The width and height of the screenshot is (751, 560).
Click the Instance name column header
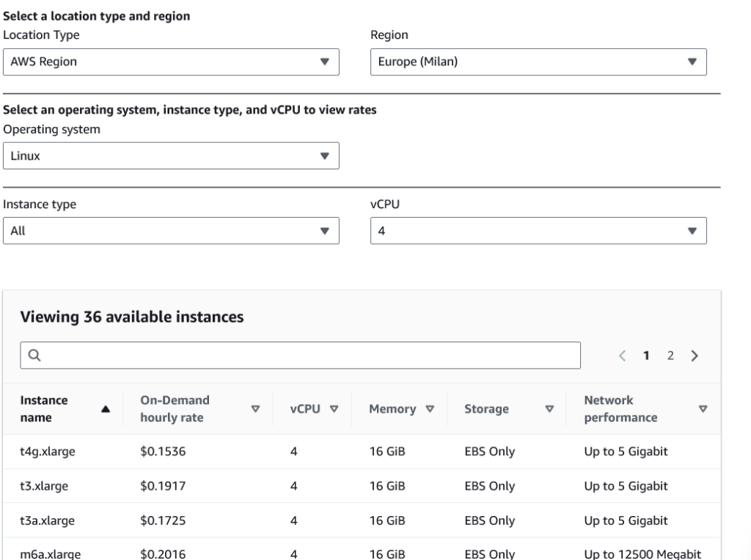(x=44, y=409)
